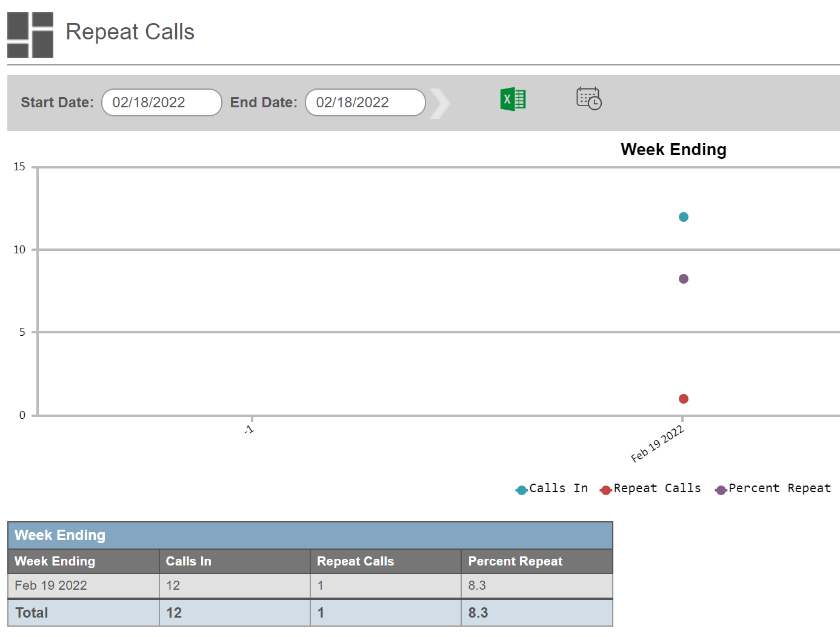Toggle Calls In legend entry

552,489
